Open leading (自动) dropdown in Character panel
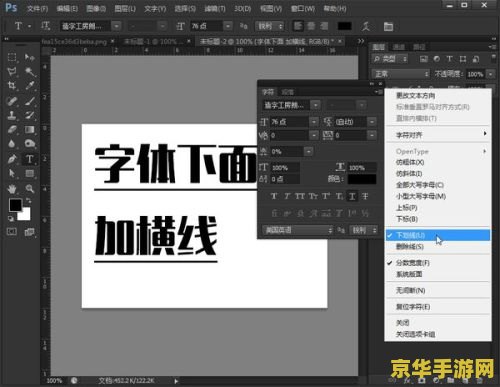Viewport: 500px width, 387px height. (372, 122)
